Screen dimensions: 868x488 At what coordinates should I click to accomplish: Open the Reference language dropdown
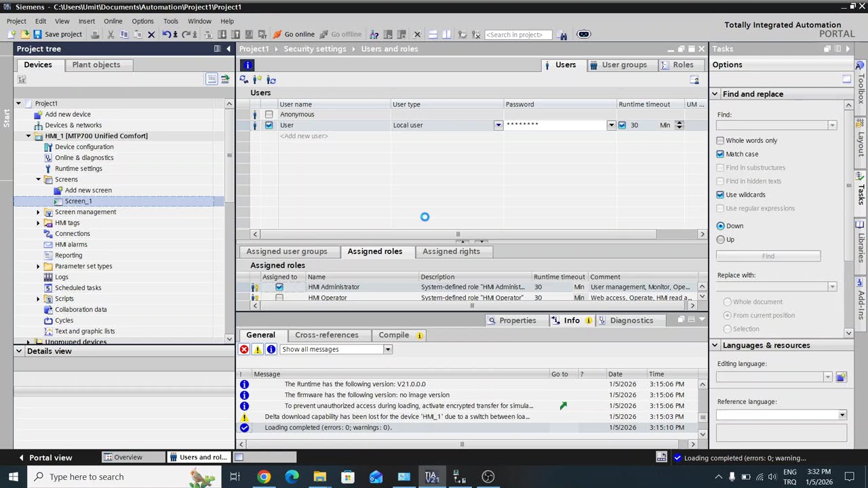point(842,415)
